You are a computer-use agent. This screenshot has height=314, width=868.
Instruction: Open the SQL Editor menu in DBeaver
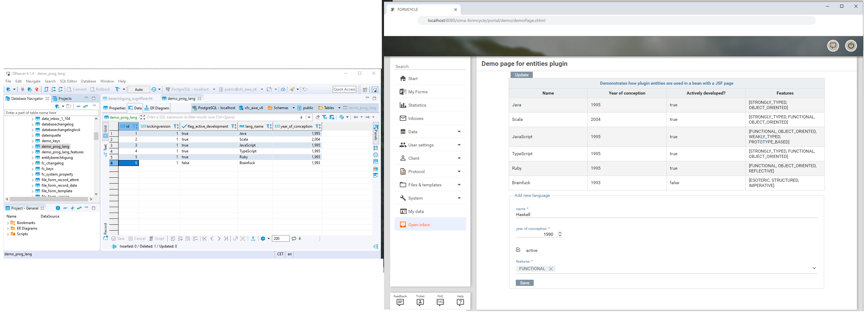coord(68,81)
